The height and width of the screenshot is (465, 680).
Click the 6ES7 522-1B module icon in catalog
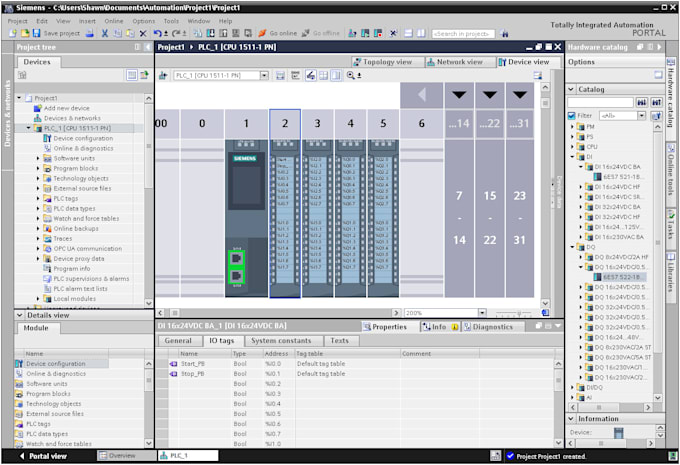tap(597, 277)
